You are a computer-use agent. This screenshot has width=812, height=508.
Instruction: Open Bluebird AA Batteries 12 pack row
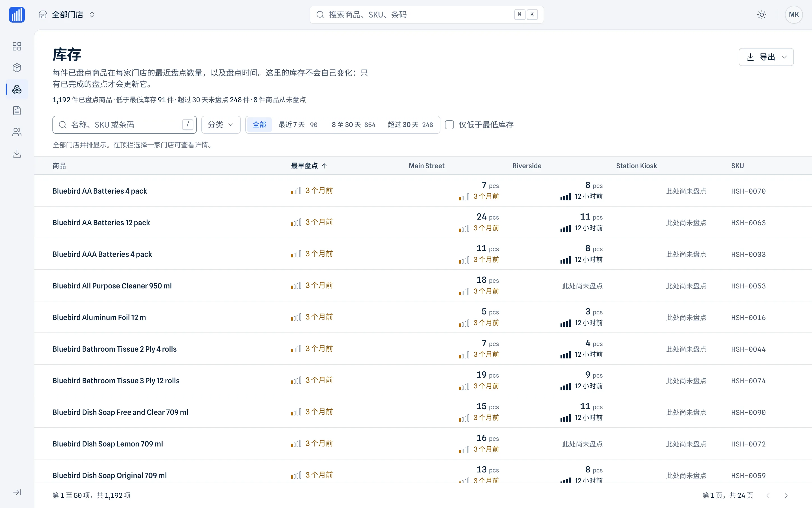pyautogui.click(x=423, y=222)
